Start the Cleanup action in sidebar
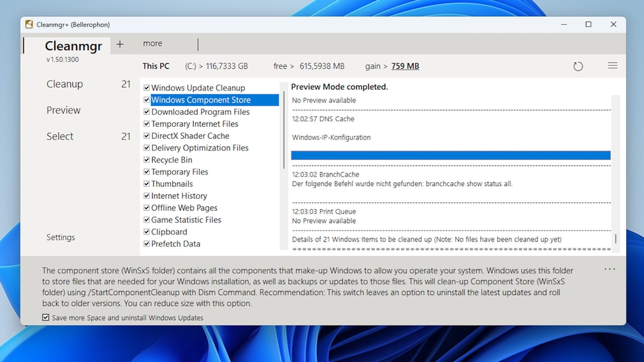This screenshot has width=644, height=362. pos(64,84)
